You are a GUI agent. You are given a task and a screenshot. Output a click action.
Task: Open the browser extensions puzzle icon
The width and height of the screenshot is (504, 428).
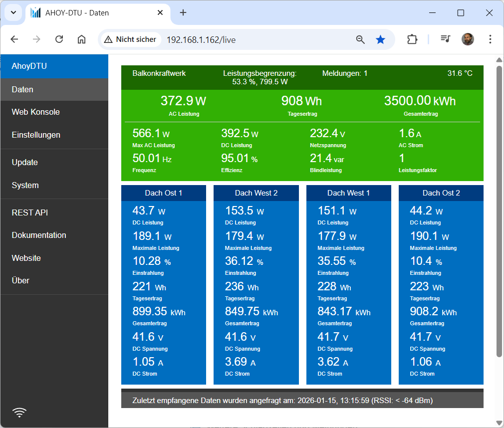pos(412,39)
